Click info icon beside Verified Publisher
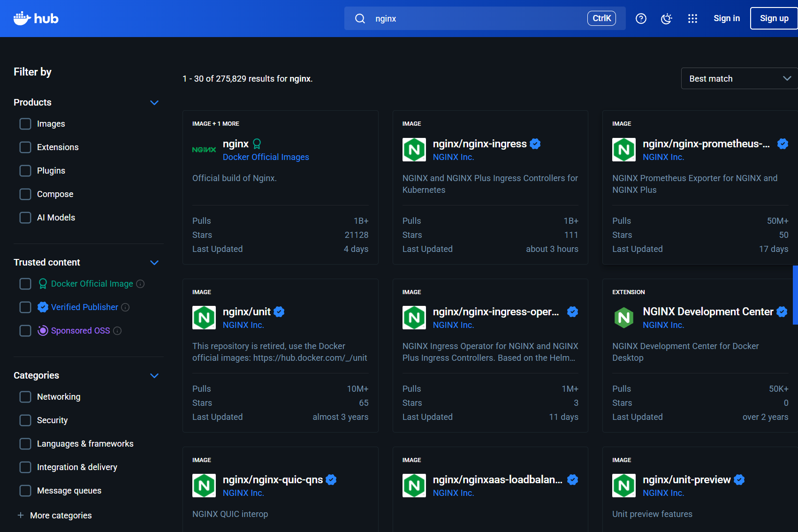This screenshot has height=532, width=798. coord(125,307)
